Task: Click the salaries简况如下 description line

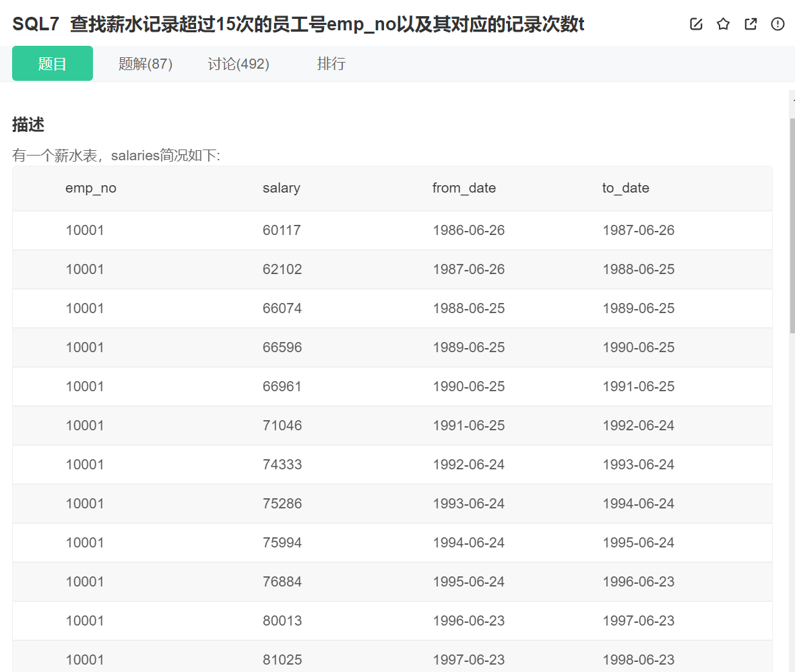Action: point(116,155)
